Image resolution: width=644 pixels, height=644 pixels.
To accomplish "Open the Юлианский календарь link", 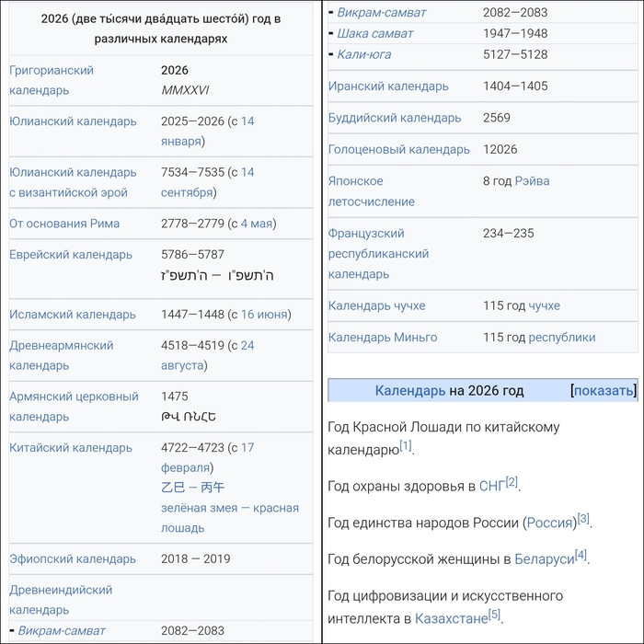I will 73,121.
